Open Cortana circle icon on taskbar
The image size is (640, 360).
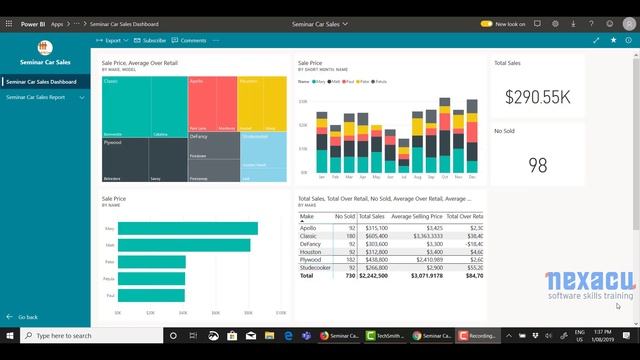tap(173, 336)
